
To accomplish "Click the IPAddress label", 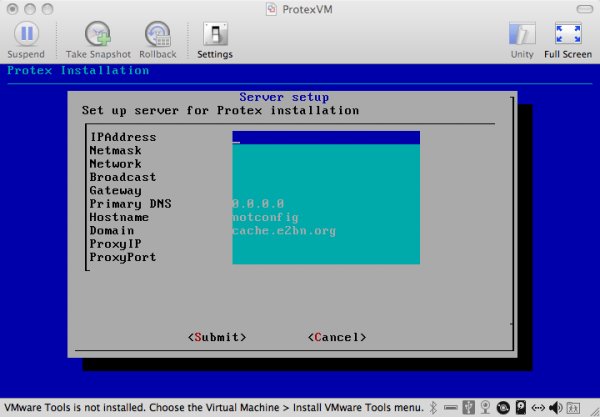I will click(123, 137).
